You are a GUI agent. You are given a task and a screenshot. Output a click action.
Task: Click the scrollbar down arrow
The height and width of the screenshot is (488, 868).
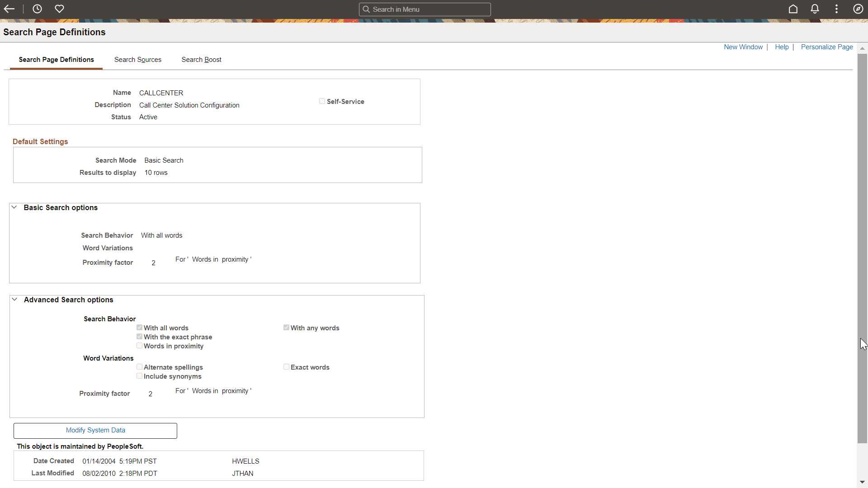863,482
